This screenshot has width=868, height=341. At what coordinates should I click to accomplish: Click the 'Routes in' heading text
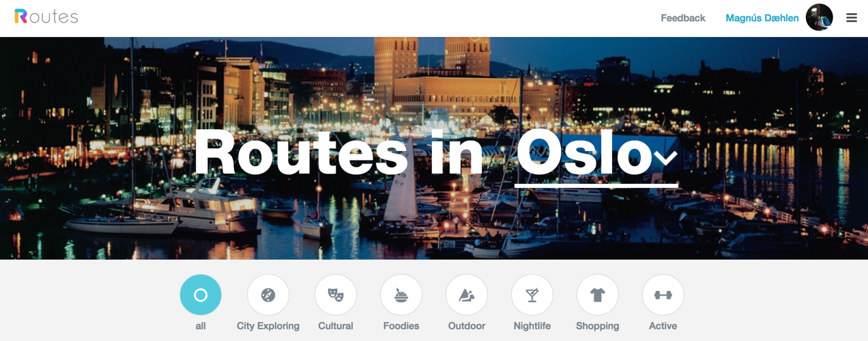[339, 152]
